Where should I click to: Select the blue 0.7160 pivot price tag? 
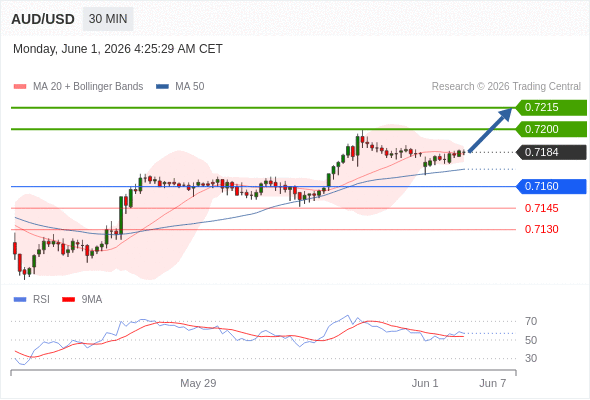coord(551,186)
